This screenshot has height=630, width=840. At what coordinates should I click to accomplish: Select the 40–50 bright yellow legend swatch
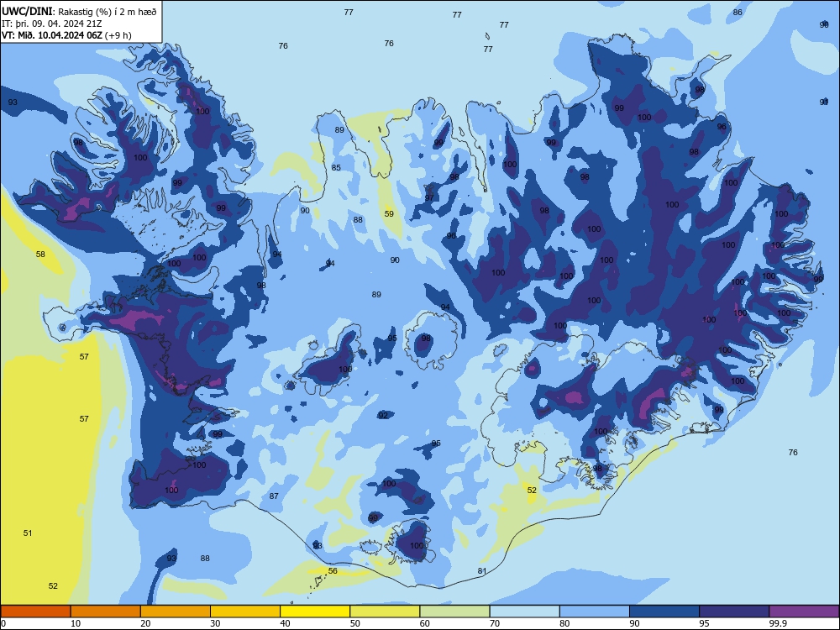point(315,612)
